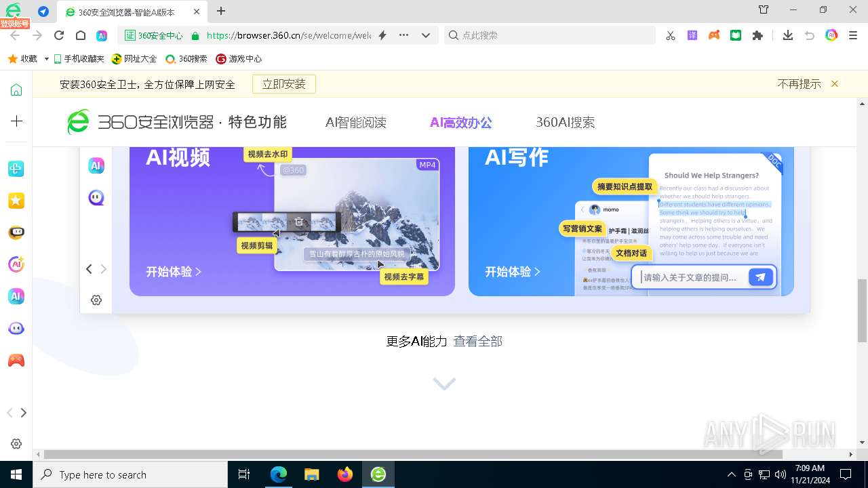The width and height of the screenshot is (868, 488).
Task: Open the extensions puzzle icon
Action: [757, 35]
